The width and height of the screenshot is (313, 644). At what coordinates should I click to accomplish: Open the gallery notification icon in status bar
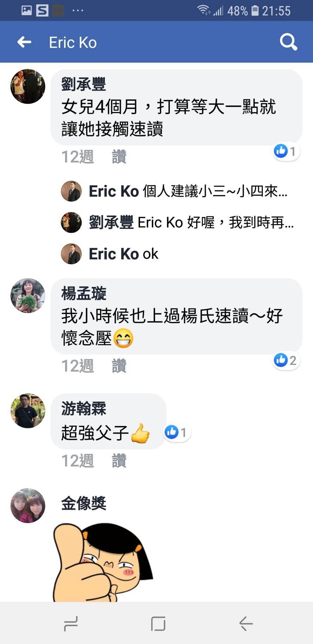(x=26, y=11)
